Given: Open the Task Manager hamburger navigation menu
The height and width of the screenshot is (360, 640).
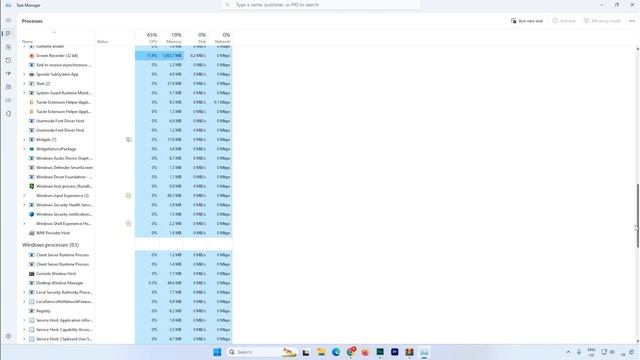Looking at the screenshot, I should (8, 20).
